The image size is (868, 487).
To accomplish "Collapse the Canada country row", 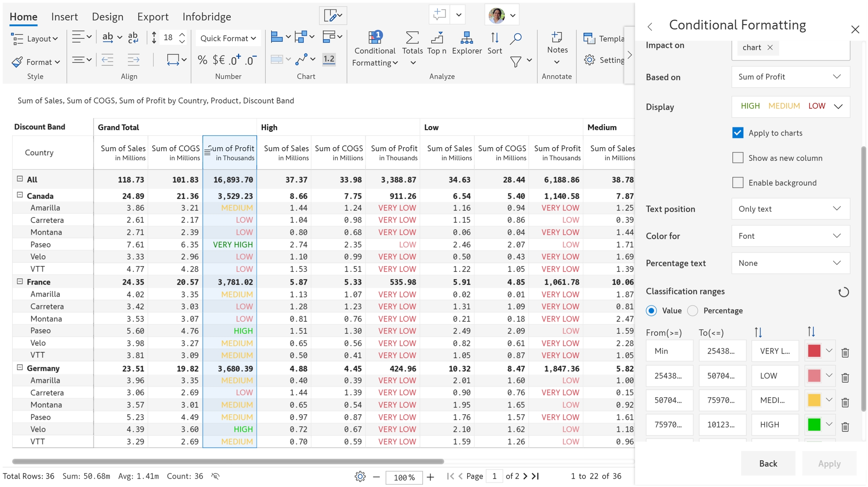I will 20,195.
